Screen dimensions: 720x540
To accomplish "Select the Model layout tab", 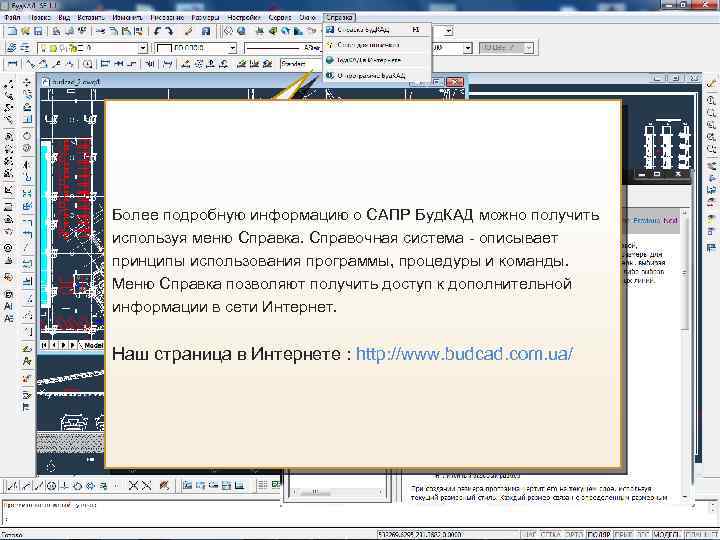I will point(94,345).
